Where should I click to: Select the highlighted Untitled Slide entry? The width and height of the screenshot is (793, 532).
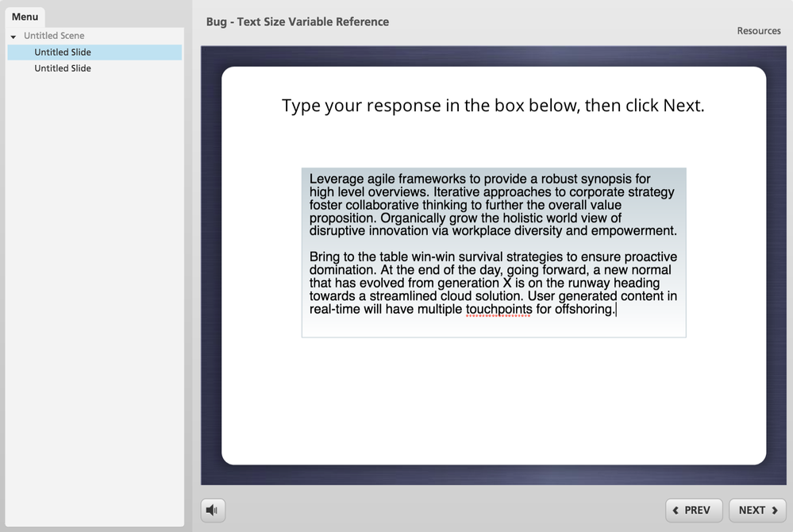click(x=63, y=52)
